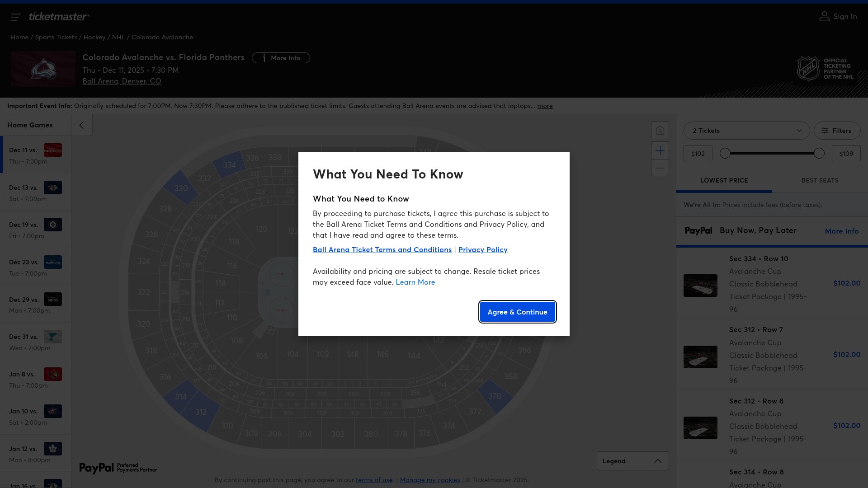Select Sec 312 Row 7 listing thumbnail
Screen dimensions: 868x488
point(700,357)
